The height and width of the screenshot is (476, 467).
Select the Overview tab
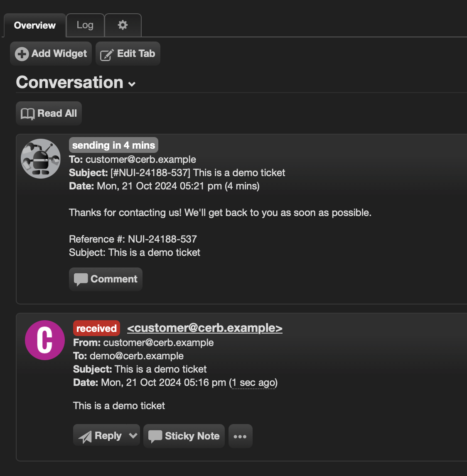pyautogui.click(x=35, y=25)
